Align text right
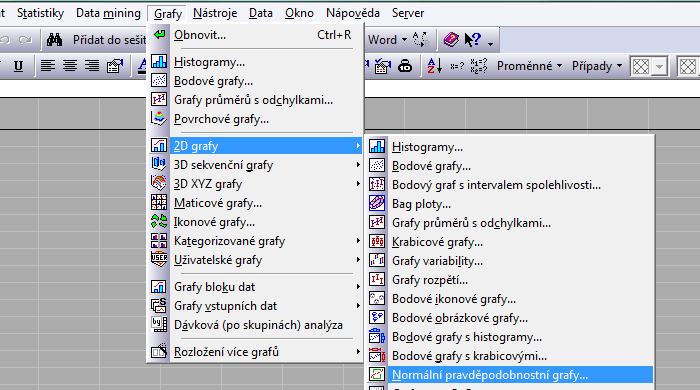The width and height of the screenshot is (700, 390). click(x=92, y=66)
